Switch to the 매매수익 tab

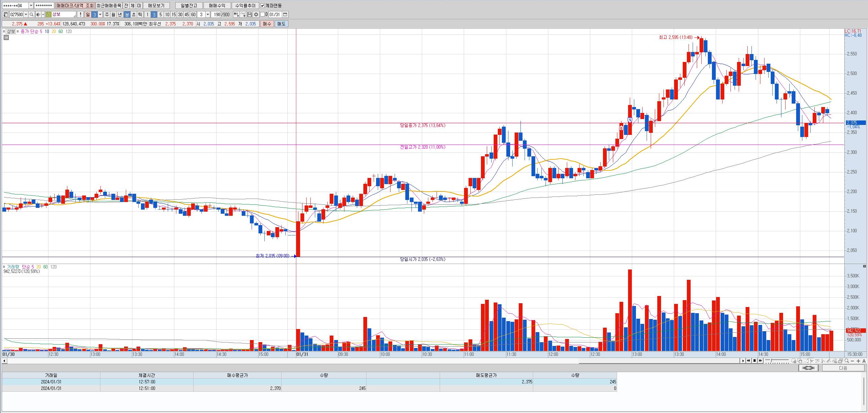tap(217, 6)
